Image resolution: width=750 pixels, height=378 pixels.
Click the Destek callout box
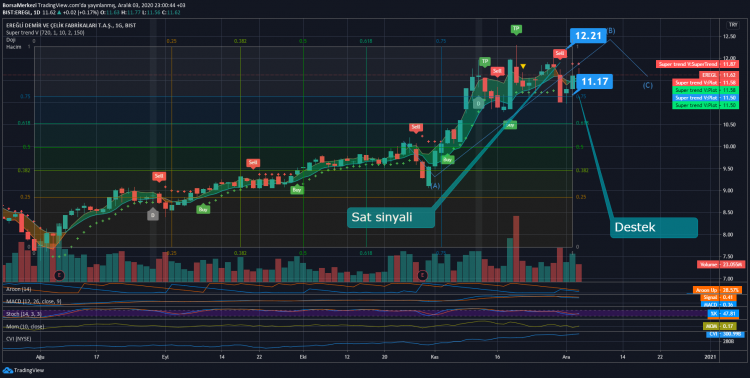coord(654,228)
